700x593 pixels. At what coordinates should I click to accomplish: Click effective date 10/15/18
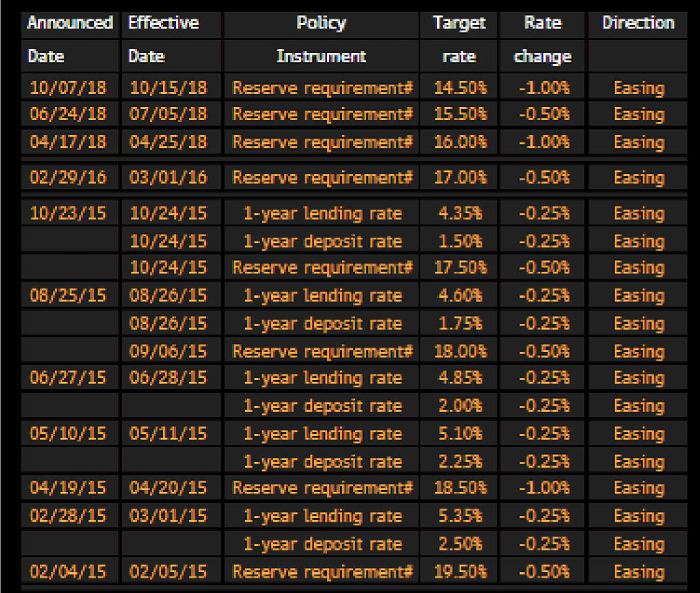(169, 88)
